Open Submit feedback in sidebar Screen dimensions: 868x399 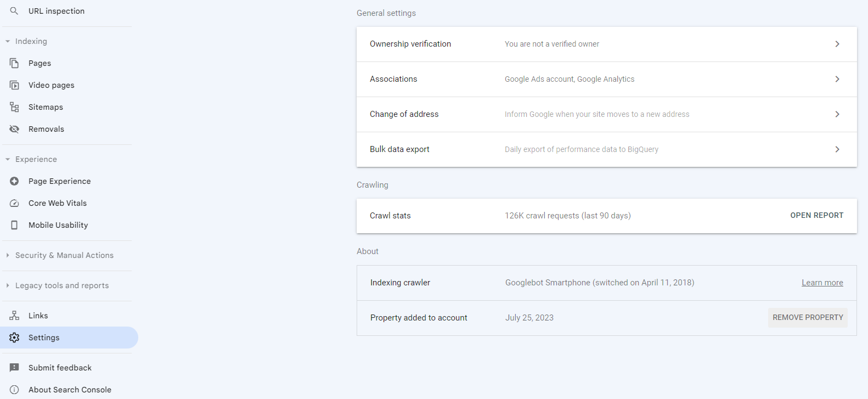click(60, 368)
